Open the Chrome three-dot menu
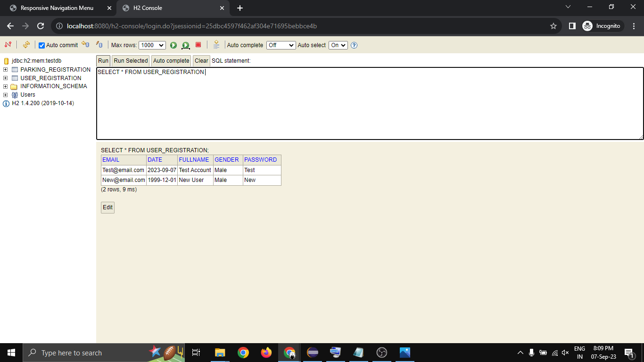This screenshot has width=644, height=362. click(634, 26)
